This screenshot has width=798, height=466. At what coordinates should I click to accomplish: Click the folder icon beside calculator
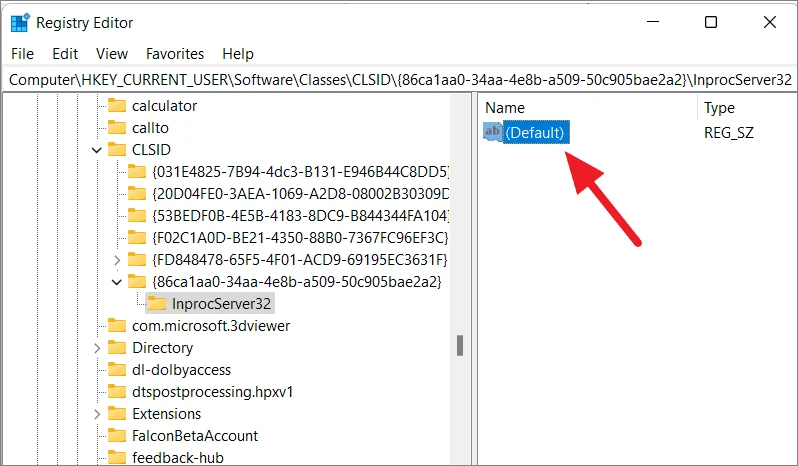click(117, 106)
